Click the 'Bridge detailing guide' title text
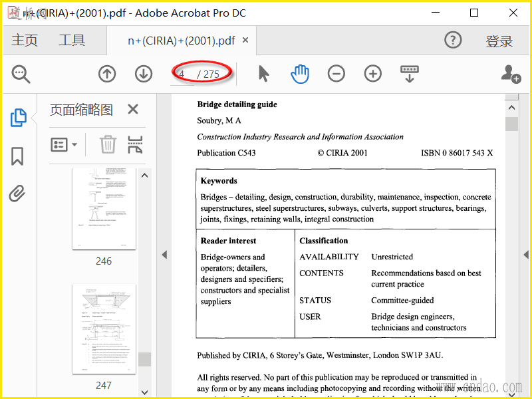The height and width of the screenshot is (399, 532). pyautogui.click(x=237, y=104)
